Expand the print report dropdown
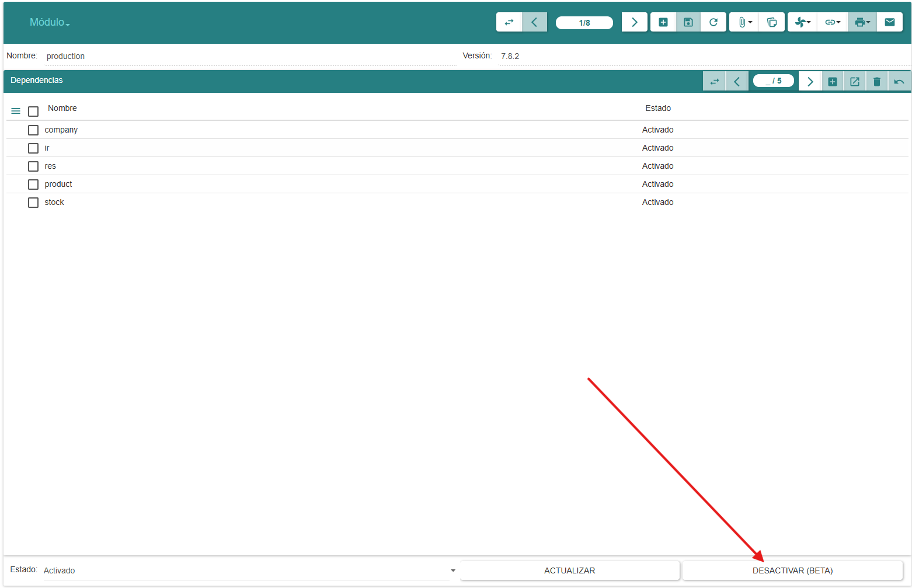 click(862, 22)
